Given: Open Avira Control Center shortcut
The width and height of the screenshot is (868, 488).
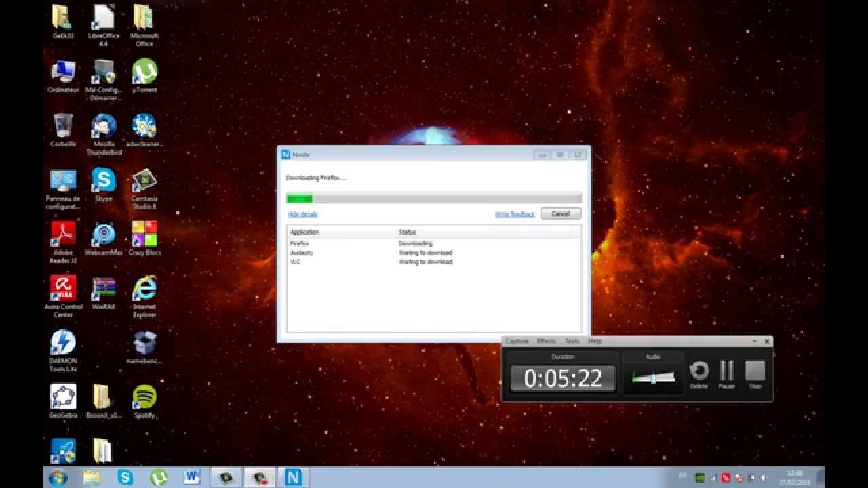Looking at the screenshot, I should point(63,297).
